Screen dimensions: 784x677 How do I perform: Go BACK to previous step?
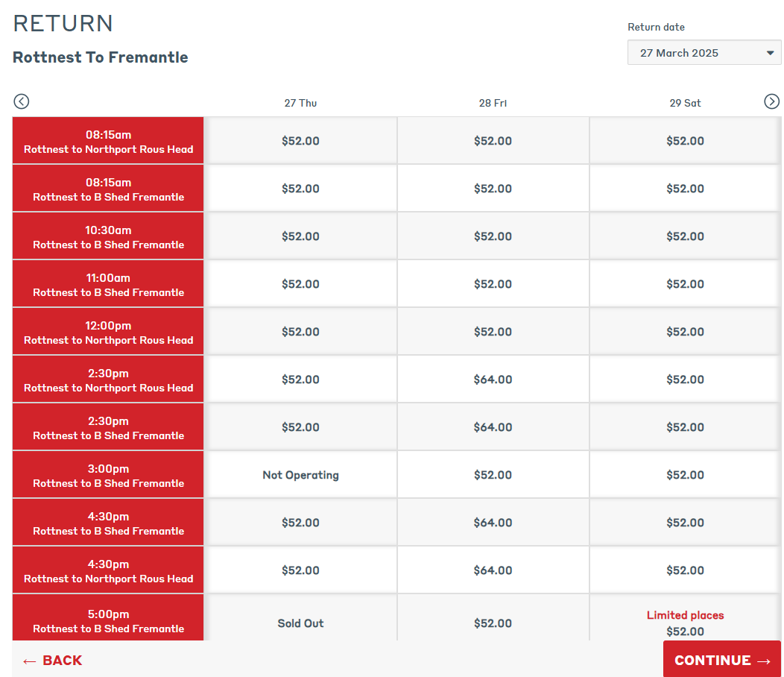click(52, 660)
